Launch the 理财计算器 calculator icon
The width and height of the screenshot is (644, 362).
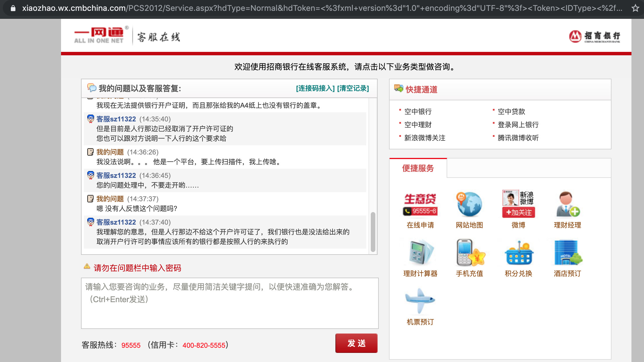[x=420, y=253]
